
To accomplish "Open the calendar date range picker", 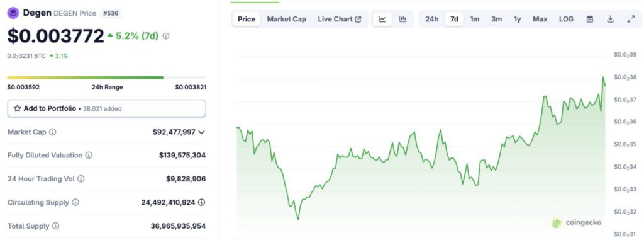I will [590, 19].
